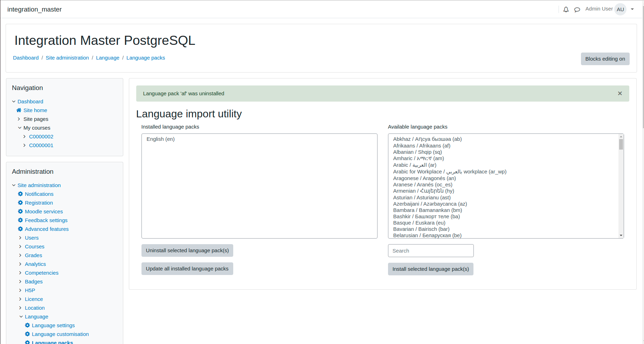Select Arabic for Workplace (ar_wp) option
The image size is (644, 344).
504,172
